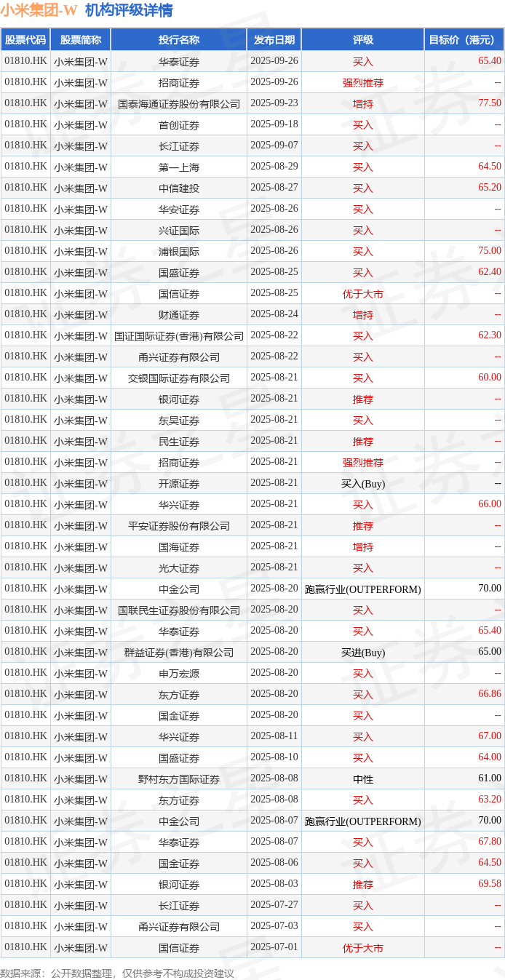Click the 股票简称 column header
This screenshot has height=980, width=505.
click(x=81, y=40)
